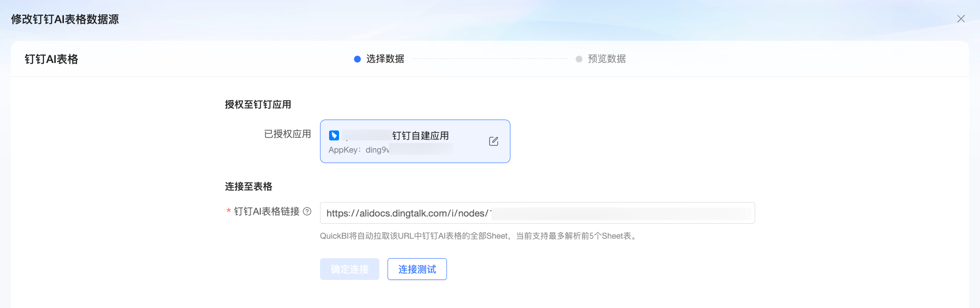Click the help icon beside 钉钉AI表格链接
This screenshot has height=308, width=980.
[307, 212]
